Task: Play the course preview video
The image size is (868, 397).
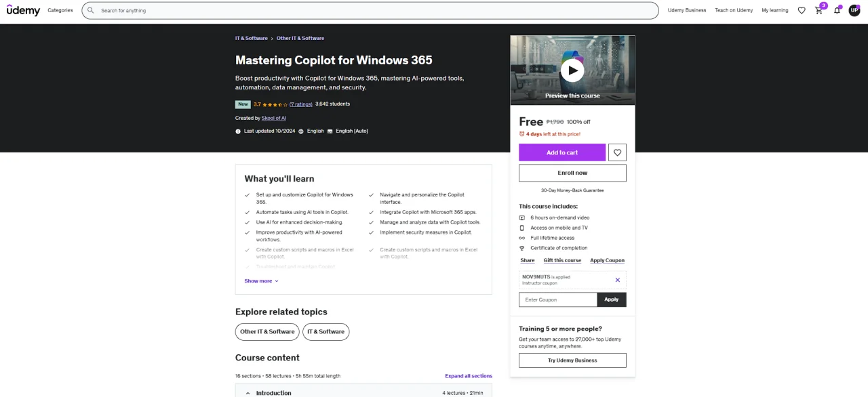Action: click(x=572, y=70)
